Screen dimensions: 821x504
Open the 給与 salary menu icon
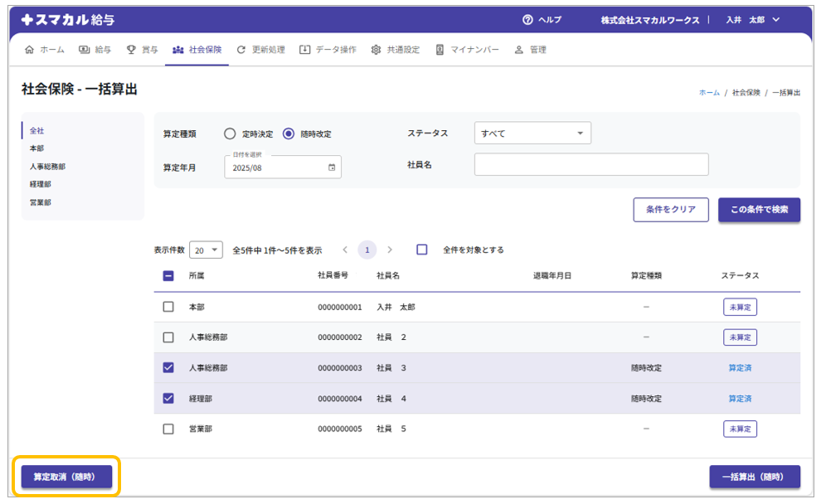[x=85, y=50]
